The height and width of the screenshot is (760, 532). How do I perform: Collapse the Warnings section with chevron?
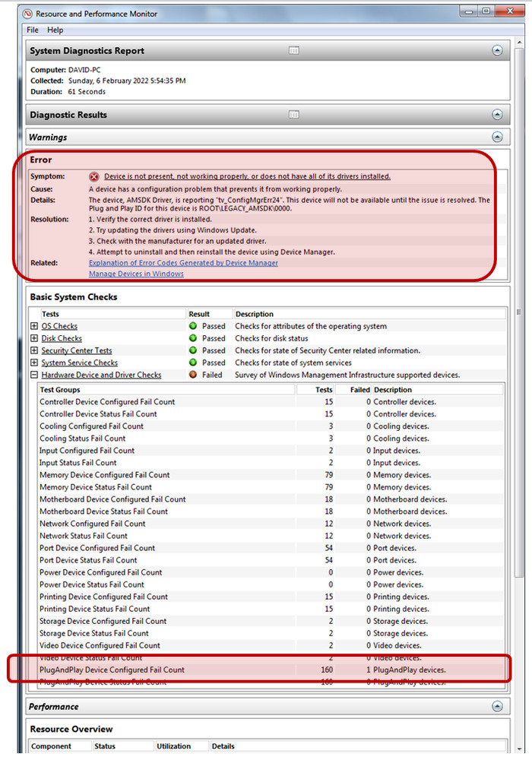[497, 138]
